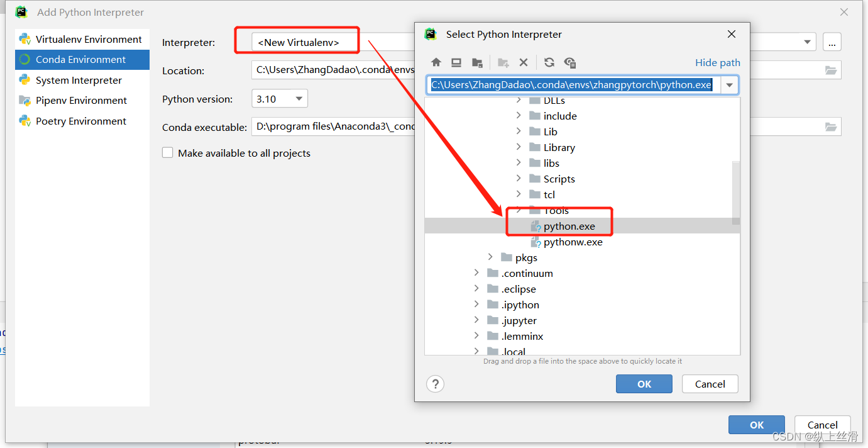Select the .lemminx folder row

pos(582,336)
